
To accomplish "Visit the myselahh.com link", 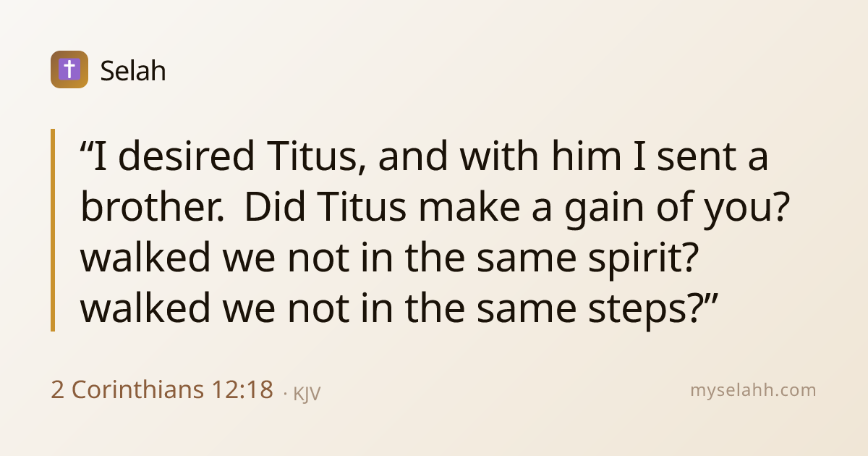I will (753, 390).
